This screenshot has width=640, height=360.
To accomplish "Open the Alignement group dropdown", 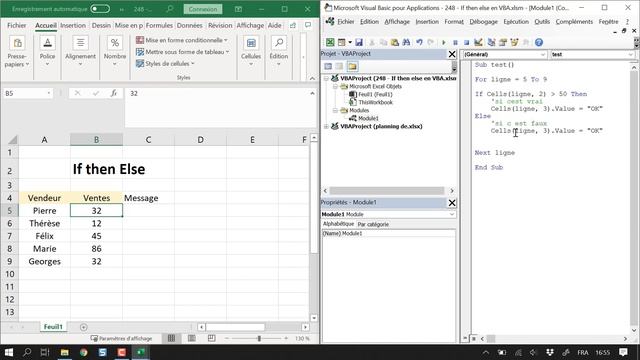I will pyautogui.click(x=80, y=52).
